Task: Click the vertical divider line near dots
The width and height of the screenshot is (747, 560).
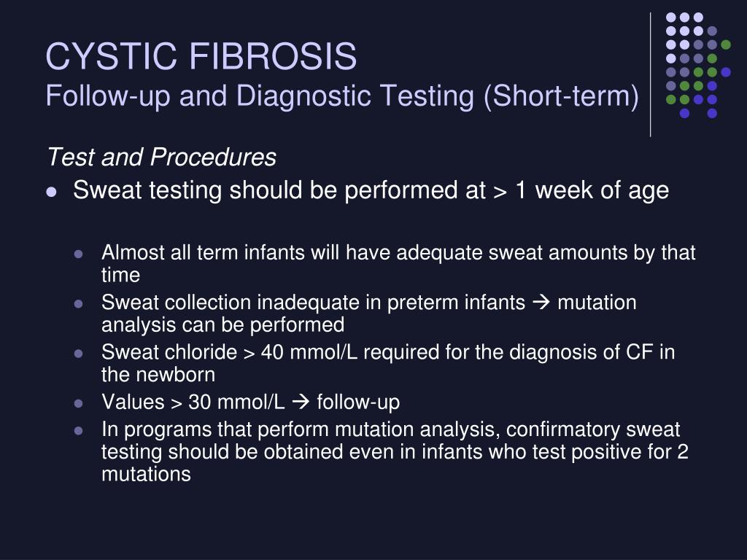Action: click(x=650, y=75)
